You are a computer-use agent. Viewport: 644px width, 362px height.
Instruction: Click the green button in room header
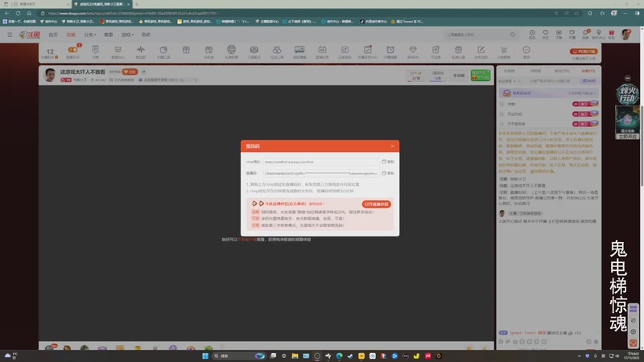tap(480, 75)
